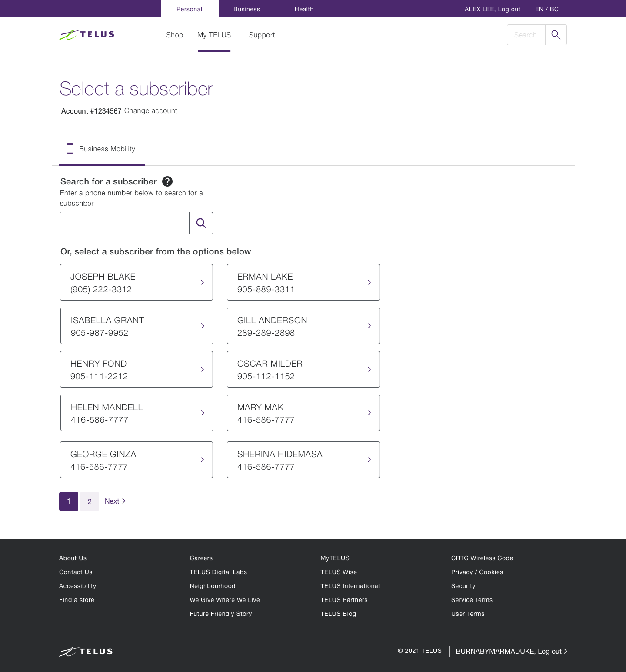Open Security footer link
The image size is (626, 672).
coord(463,586)
